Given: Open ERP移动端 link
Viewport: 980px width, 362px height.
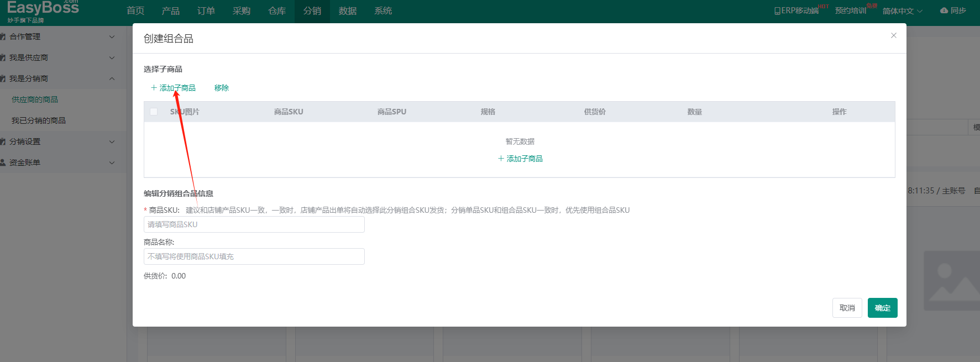Looking at the screenshot, I should 796,11.
